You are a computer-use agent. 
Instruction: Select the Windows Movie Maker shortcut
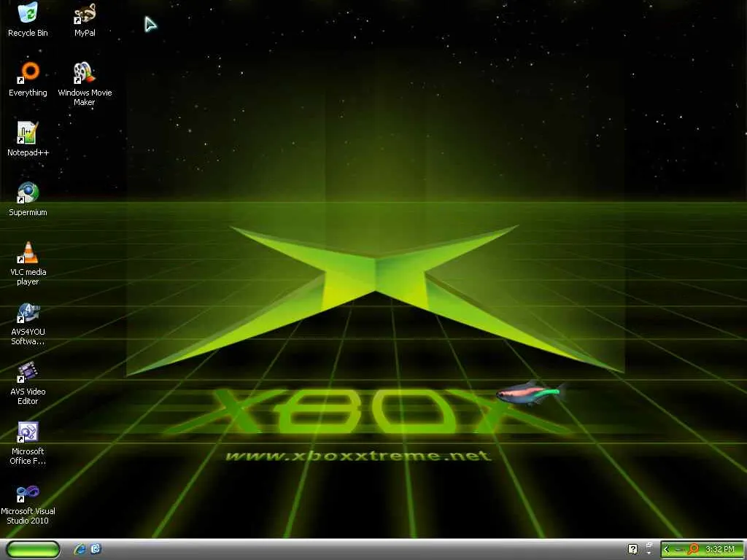(85, 84)
